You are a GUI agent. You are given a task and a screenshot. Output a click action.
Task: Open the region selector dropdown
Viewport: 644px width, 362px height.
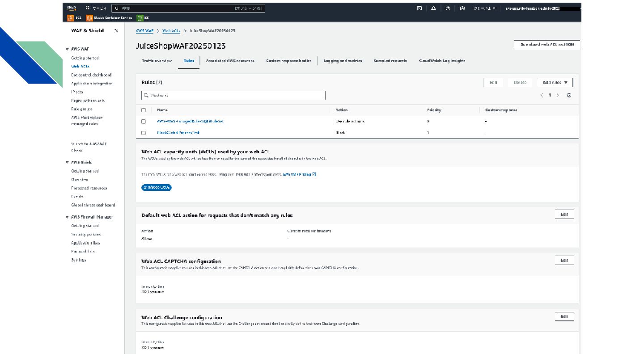coord(484,8)
